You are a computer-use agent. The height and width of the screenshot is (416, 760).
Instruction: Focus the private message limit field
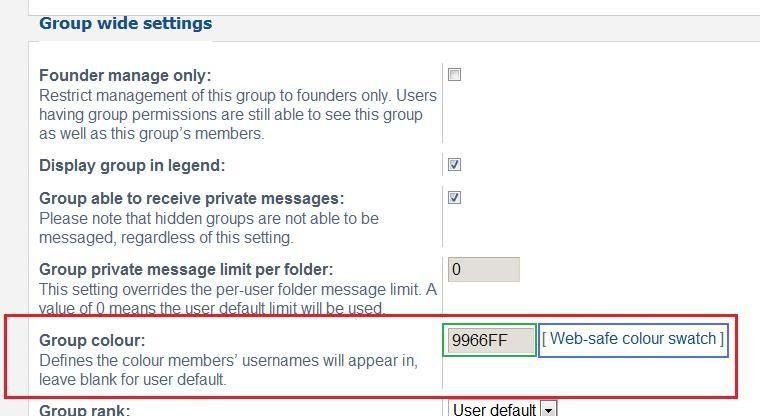483,270
